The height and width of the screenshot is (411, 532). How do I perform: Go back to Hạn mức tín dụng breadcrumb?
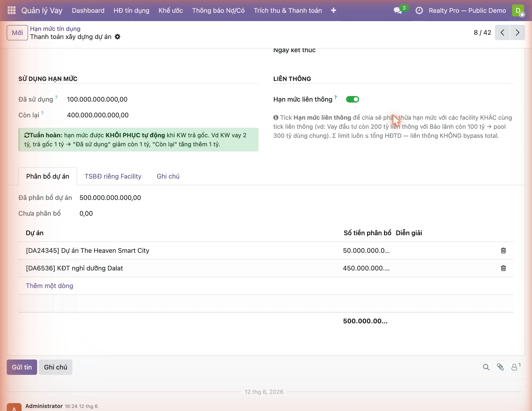[55, 29]
